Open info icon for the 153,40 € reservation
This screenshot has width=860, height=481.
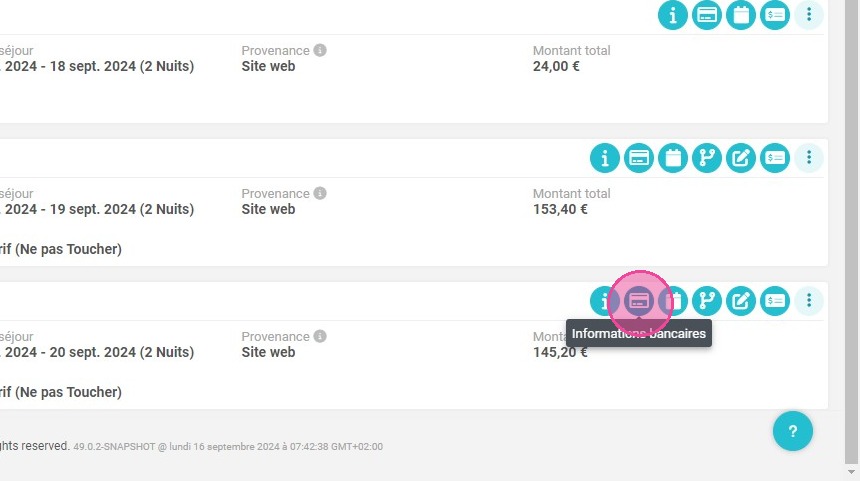click(x=605, y=158)
